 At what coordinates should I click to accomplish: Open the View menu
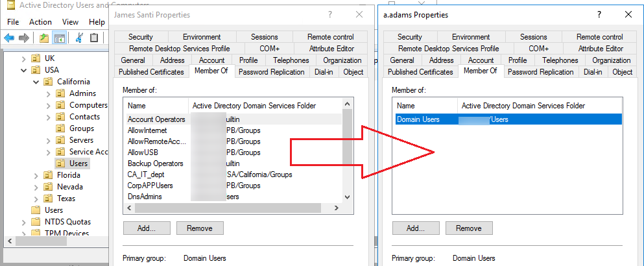coord(70,22)
